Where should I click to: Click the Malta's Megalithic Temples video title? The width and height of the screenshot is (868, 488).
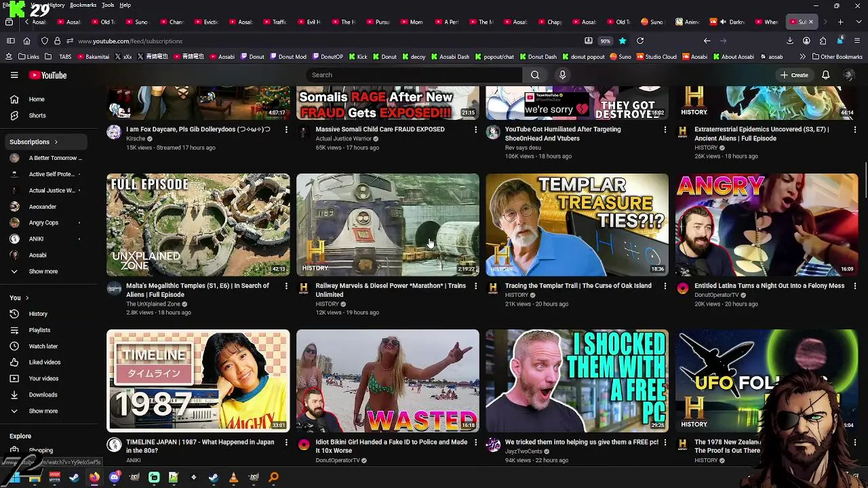197,290
